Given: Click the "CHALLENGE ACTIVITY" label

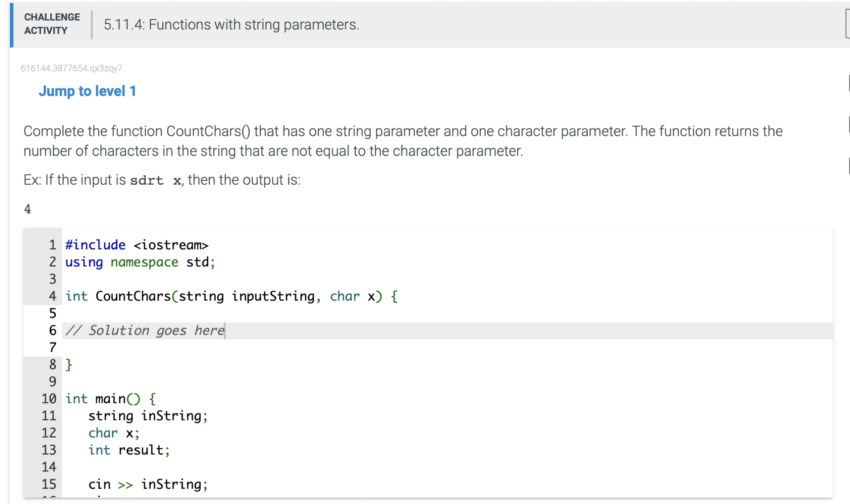Looking at the screenshot, I should point(51,25).
